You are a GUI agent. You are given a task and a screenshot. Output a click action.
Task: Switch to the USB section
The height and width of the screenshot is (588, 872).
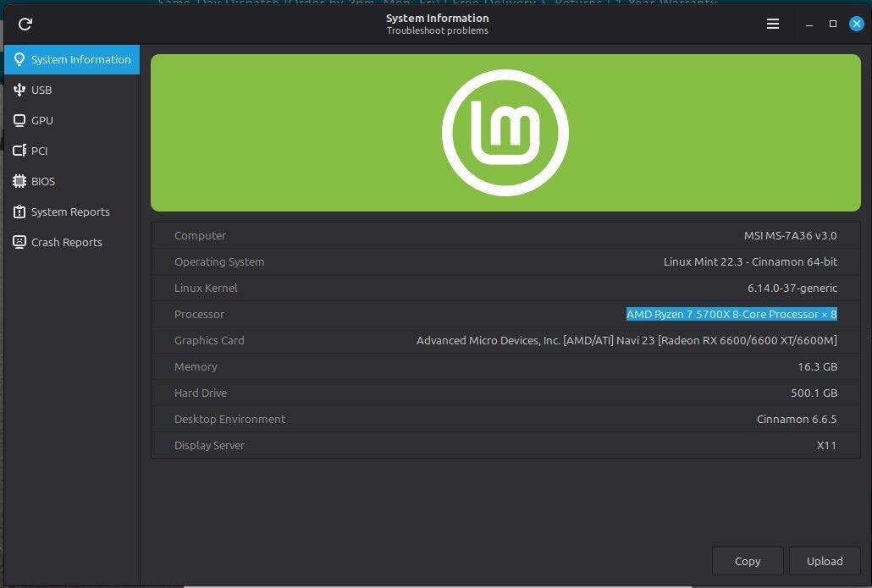tap(41, 90)
